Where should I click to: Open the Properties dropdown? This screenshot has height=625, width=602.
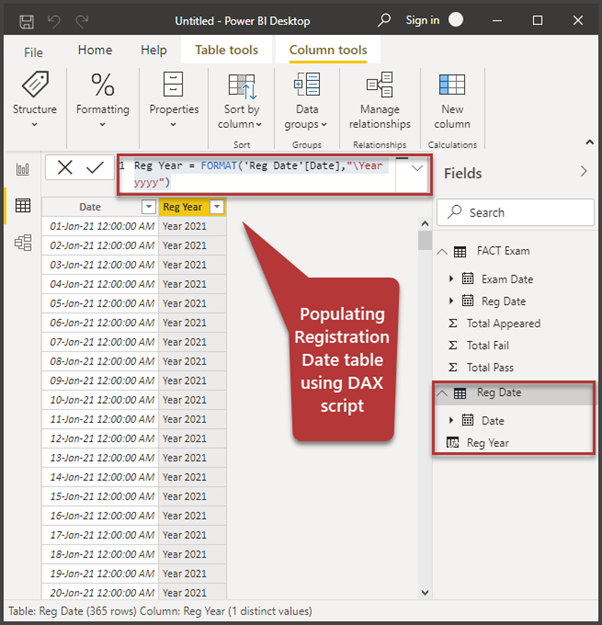tap(174, 100)
